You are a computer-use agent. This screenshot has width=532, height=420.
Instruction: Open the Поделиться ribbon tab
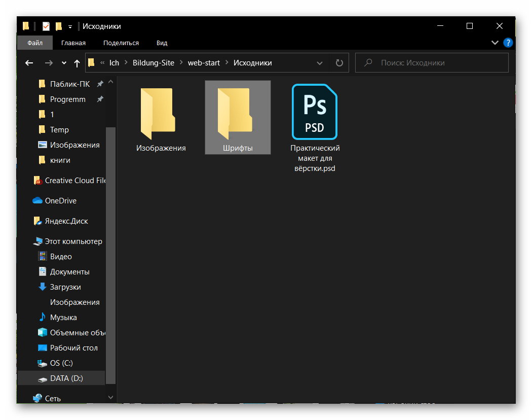[x=121, y=43]
